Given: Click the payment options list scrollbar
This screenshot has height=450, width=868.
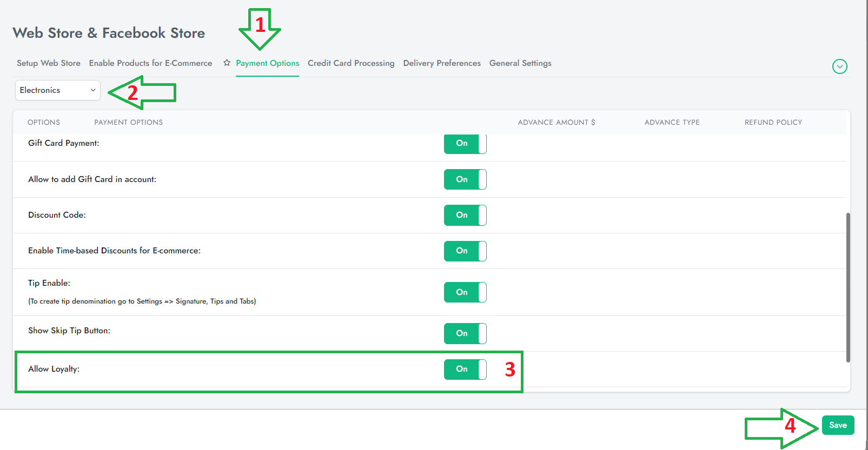Looking at the screenshot, I should [847, 287].
